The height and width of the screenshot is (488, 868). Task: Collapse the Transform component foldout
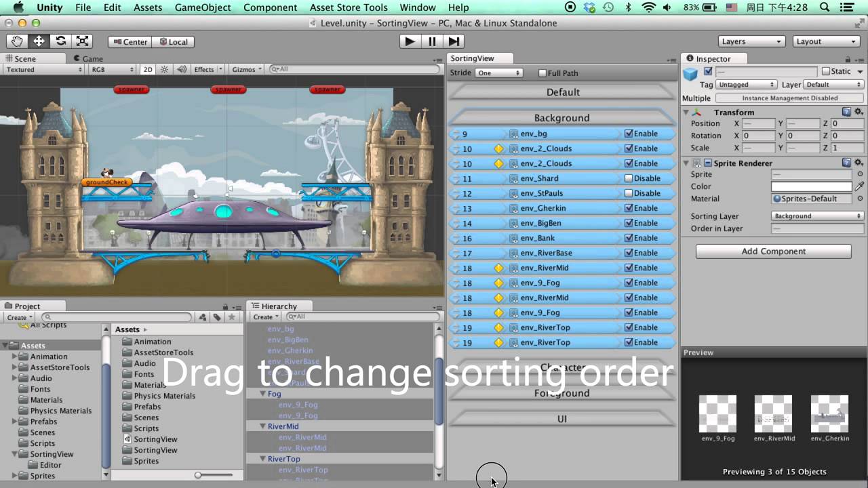point(686,113)
